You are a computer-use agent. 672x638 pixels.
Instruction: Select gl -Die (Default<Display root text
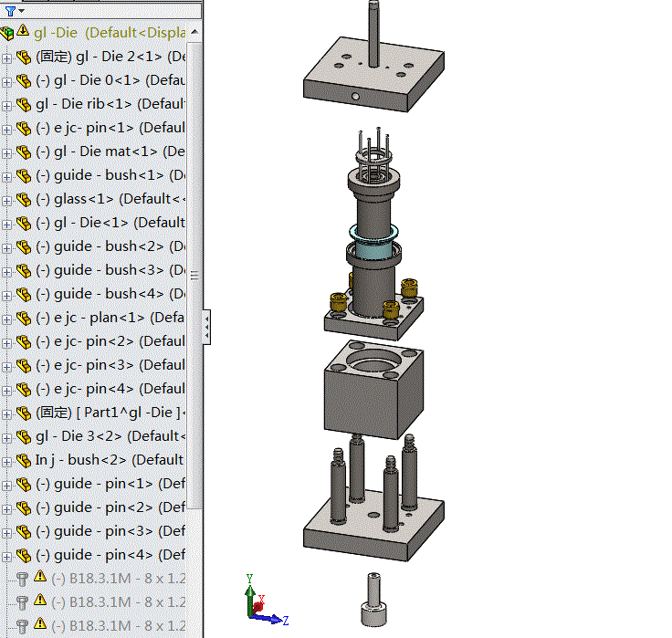[110, 33]
